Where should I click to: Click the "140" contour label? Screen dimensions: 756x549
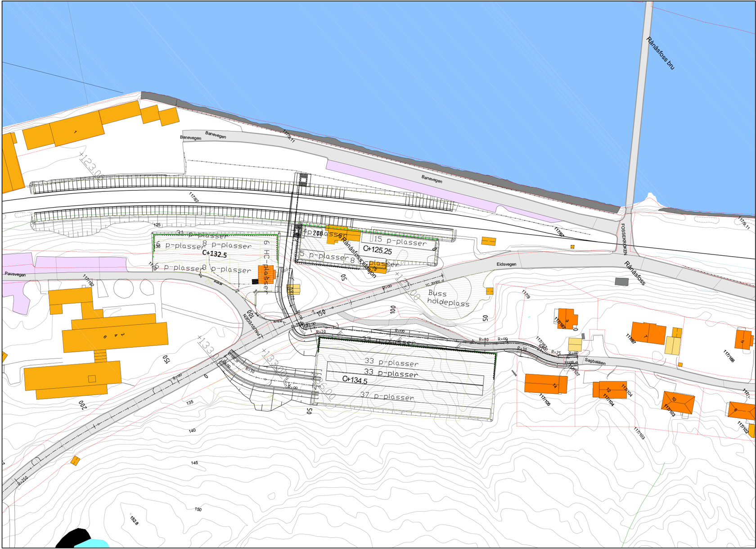point(192,431)
